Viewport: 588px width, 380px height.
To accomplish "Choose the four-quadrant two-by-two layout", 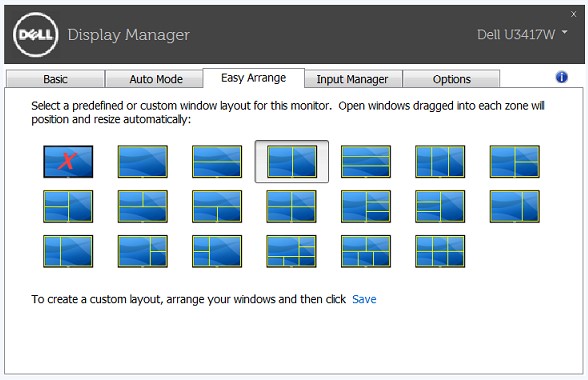I will point(291,206).
